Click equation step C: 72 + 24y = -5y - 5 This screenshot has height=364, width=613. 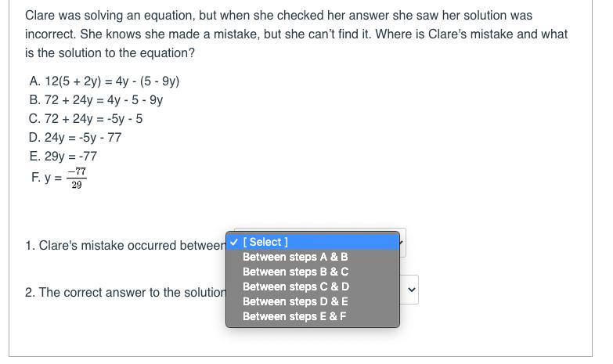86,118
